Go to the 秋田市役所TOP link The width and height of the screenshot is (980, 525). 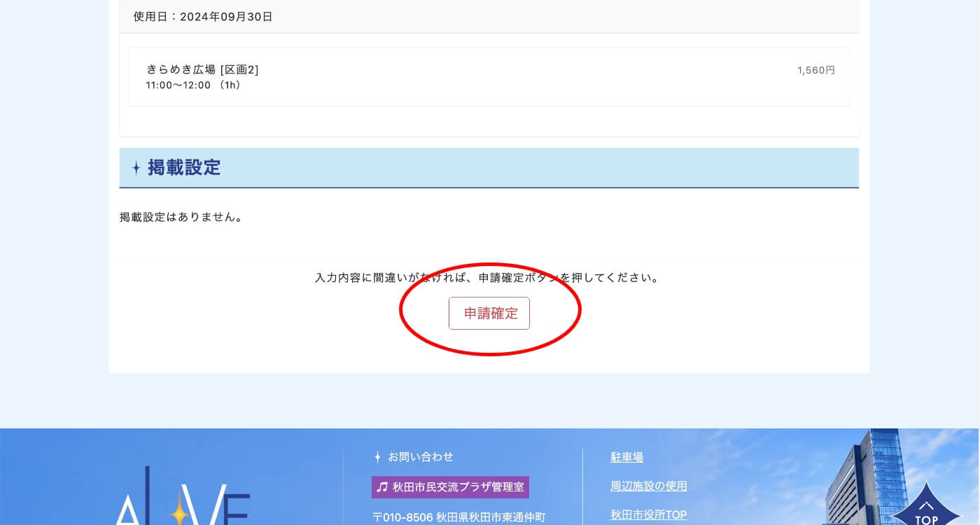point(648,514)
